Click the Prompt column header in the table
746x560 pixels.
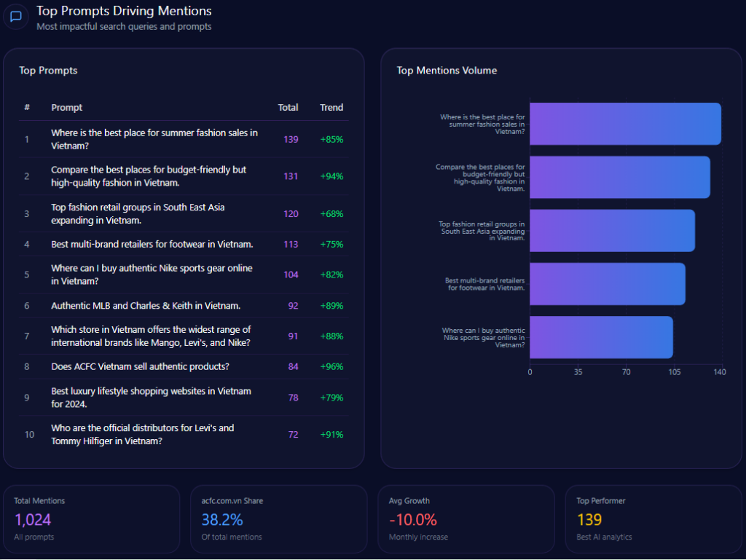67,108
